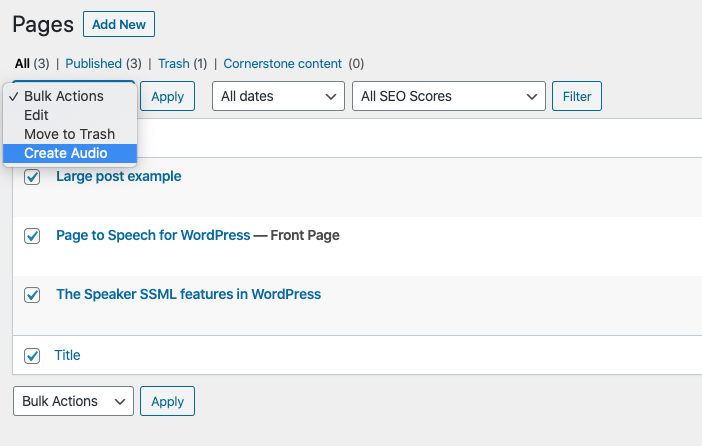Filter by Cornerstone content
Screen dimensions: 702x446
[x=282, y=63]
